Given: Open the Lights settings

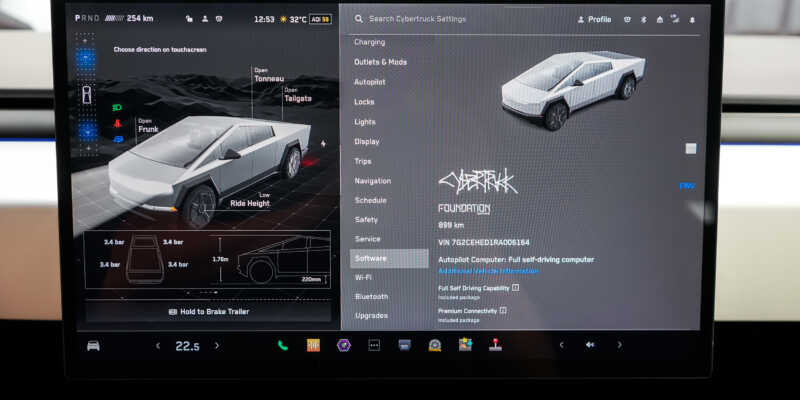Looking at the screenshot, I should (365, 122).
